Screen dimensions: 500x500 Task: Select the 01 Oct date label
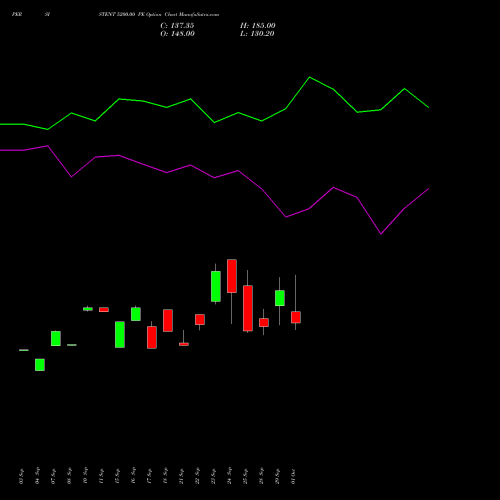[x=293, y=476]
